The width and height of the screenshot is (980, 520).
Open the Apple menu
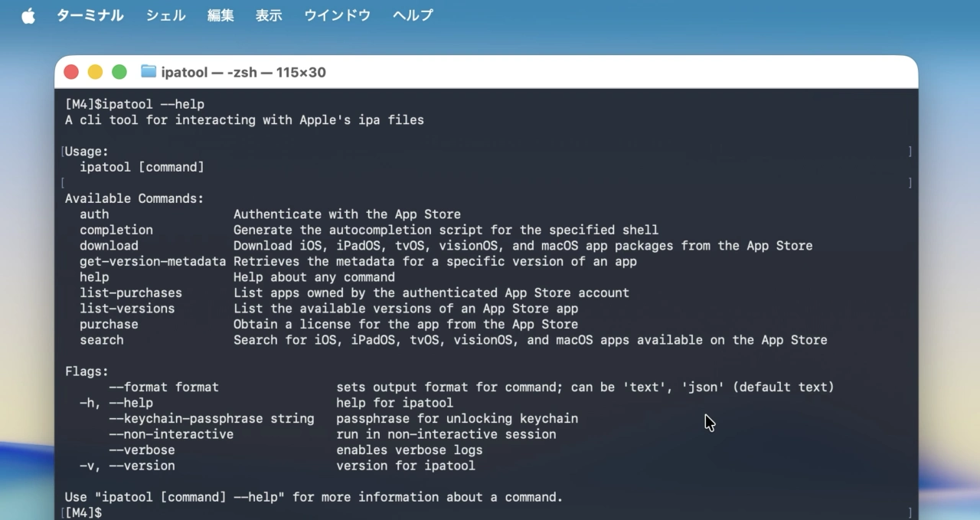tap(28, 15)
